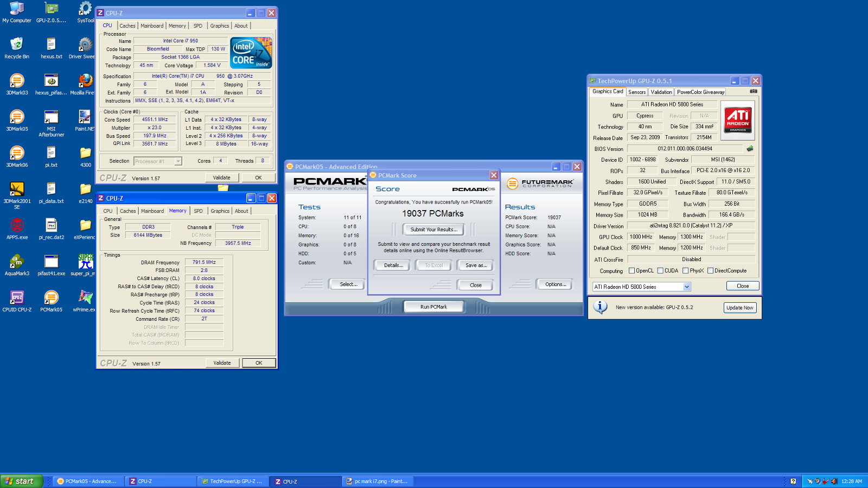
Task: Select the wPrime.exe desktop icon
Action: pos(85,301)
